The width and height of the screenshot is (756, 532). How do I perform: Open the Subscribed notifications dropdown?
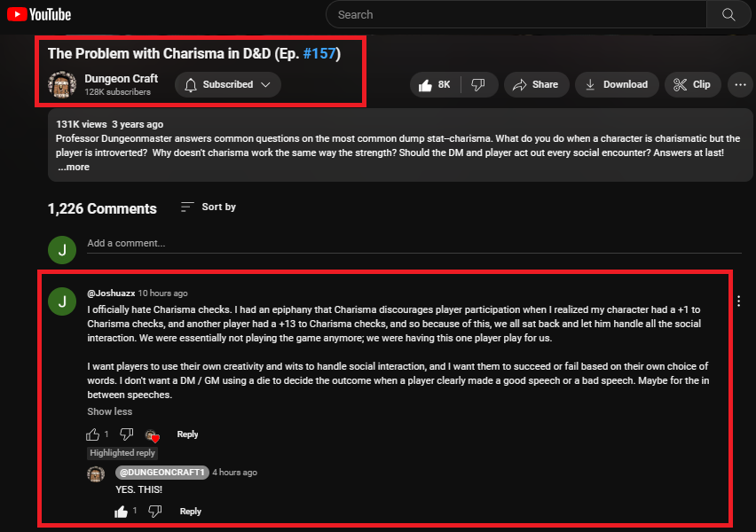pos(227,84)
